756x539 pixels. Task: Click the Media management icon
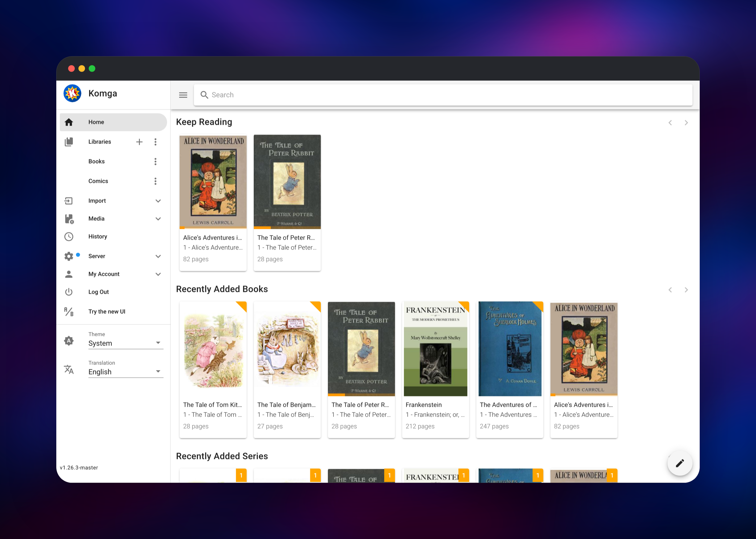tap(69, 219)
